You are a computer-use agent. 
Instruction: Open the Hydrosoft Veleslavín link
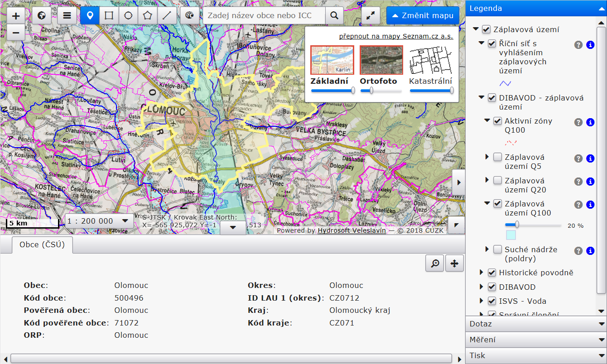coord(352,230)
